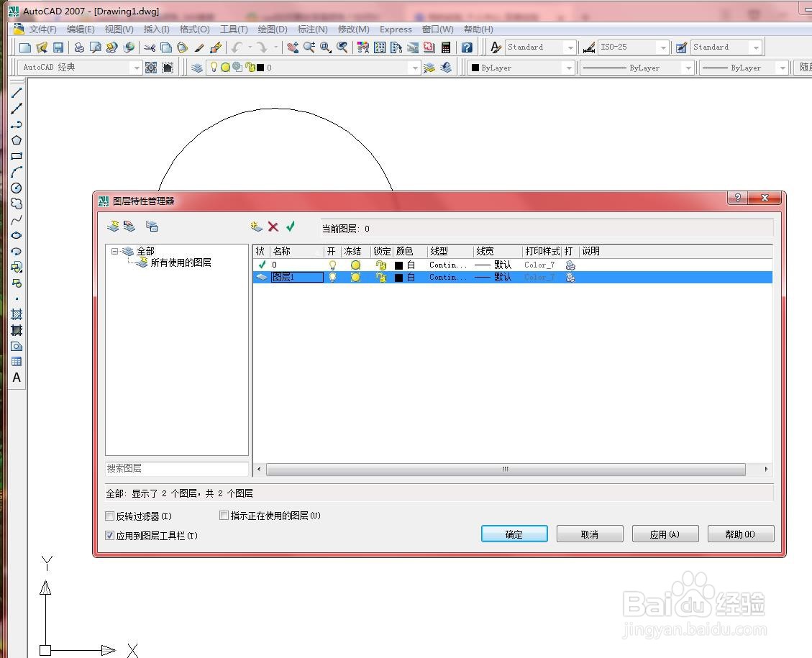Click the 应用(A) button
Screen dimensions: 812x658
point(665,534)
